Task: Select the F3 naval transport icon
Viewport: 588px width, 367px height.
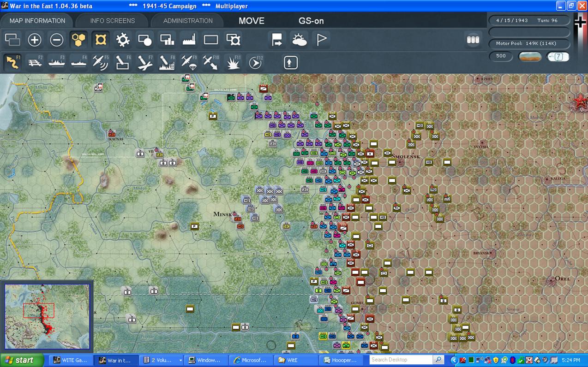Action: click(x=57, y=62)
